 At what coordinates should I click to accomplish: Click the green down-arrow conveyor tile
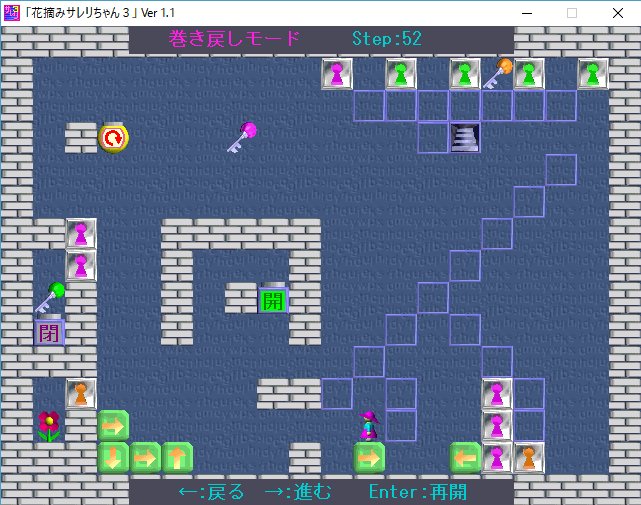pyautogui.click(x=113, y=457)
